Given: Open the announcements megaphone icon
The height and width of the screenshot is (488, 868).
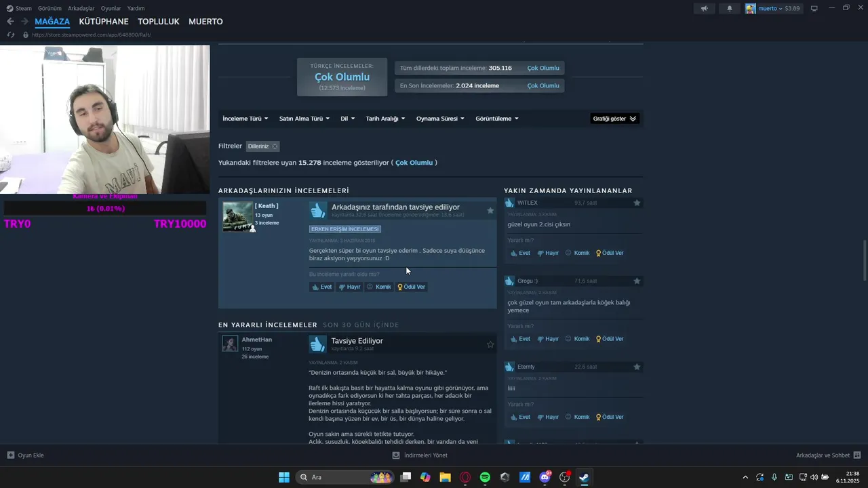Looking at the screenshot, I should click(x=705, y=8).
